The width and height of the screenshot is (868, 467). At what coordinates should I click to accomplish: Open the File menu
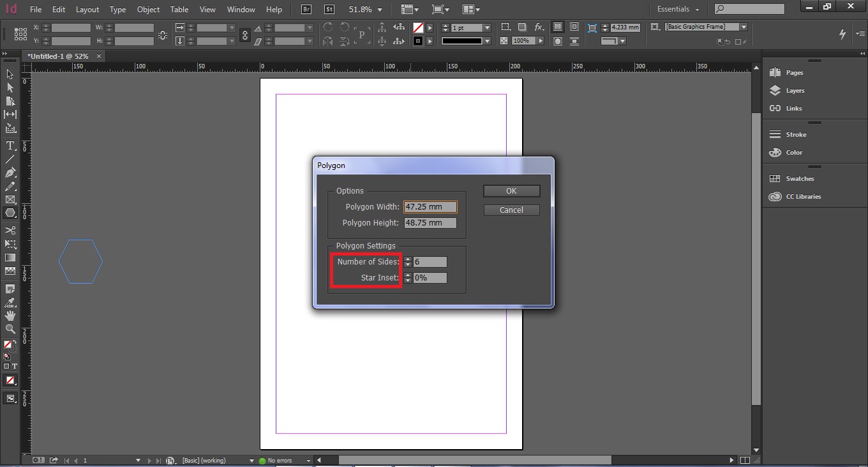pyautogui.click(x=36, y=10)
